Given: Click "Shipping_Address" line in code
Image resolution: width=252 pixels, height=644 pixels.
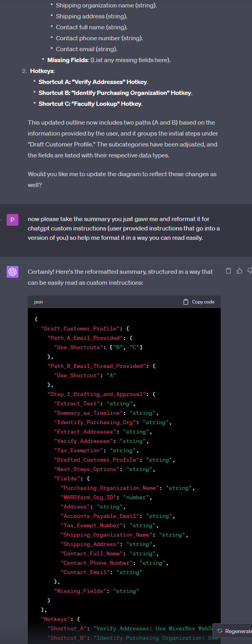Looking at the screenshot, I should point(108,544).
